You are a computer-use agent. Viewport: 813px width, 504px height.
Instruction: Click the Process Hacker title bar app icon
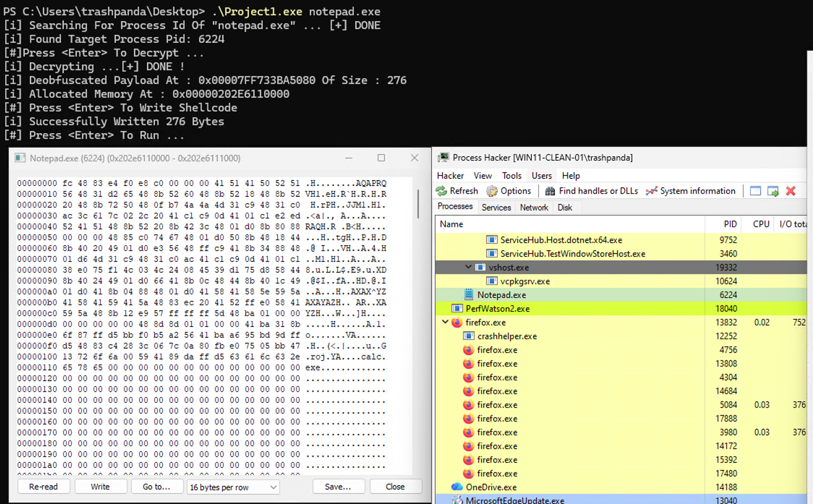tap(443, 158)
